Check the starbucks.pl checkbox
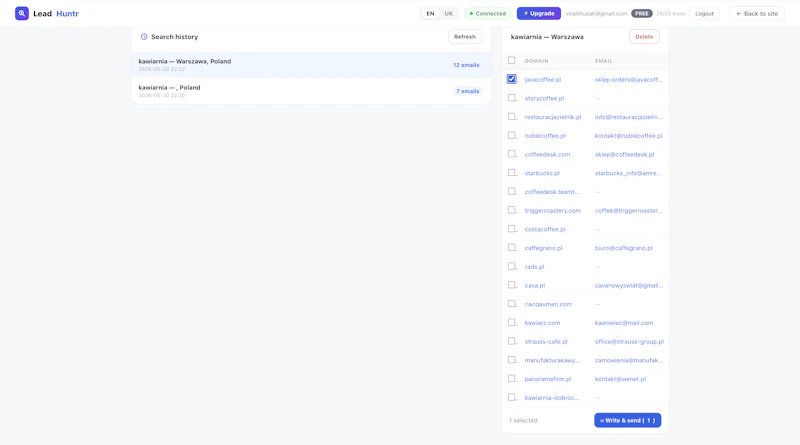Image resolution: width=800 pixels, height=445 pixels. 512,172
